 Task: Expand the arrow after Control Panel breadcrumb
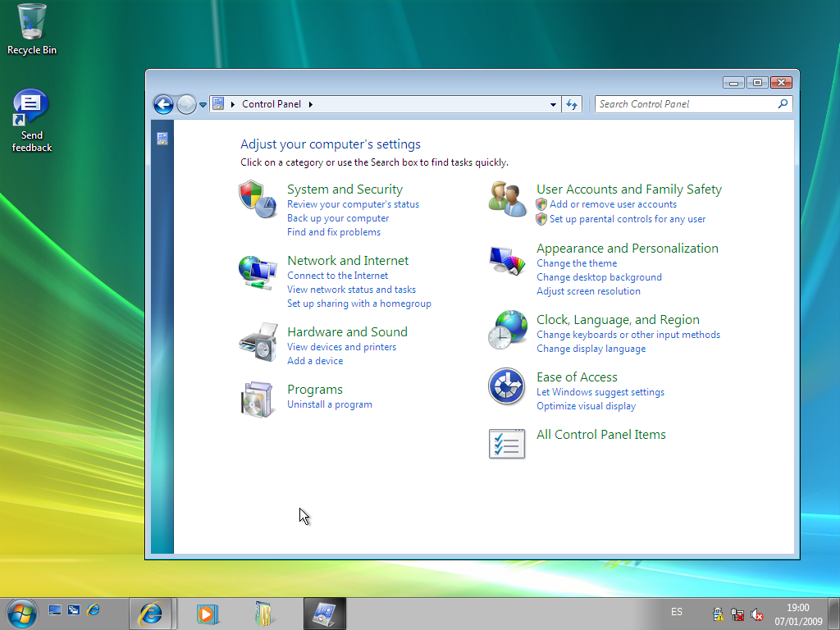tap(311, 104)
